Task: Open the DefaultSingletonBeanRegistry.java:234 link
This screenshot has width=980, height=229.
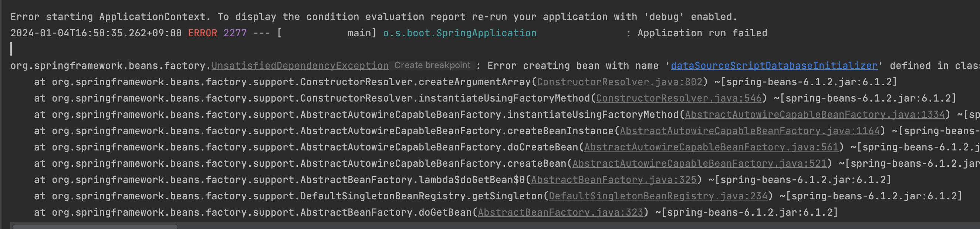Action: [658, 196]
